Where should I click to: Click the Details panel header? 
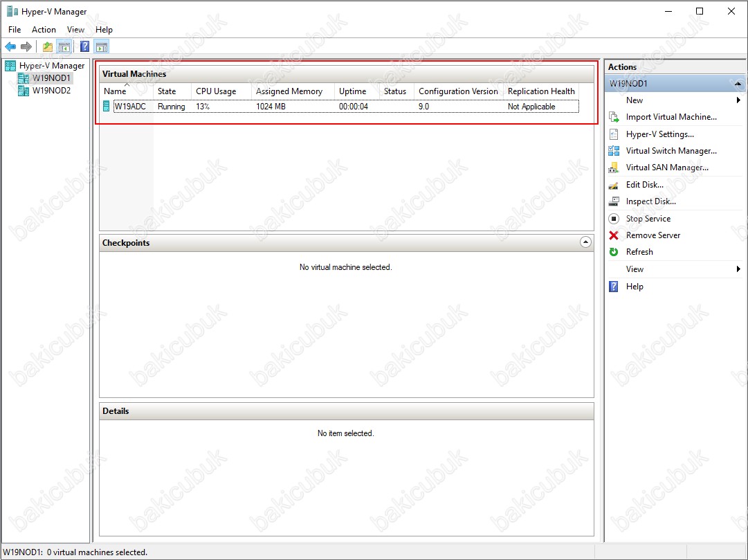pyautogui.click(x=347, y=411)
